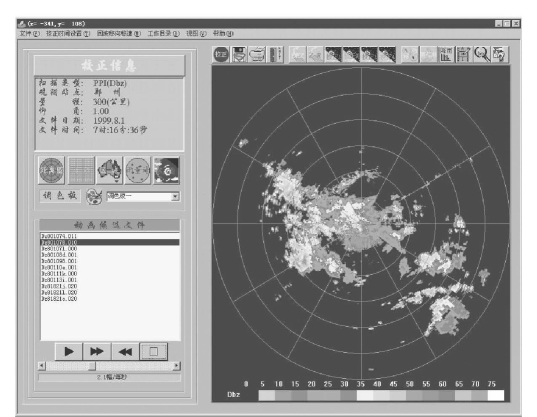Click the play animation button

(x=69, y=351)
